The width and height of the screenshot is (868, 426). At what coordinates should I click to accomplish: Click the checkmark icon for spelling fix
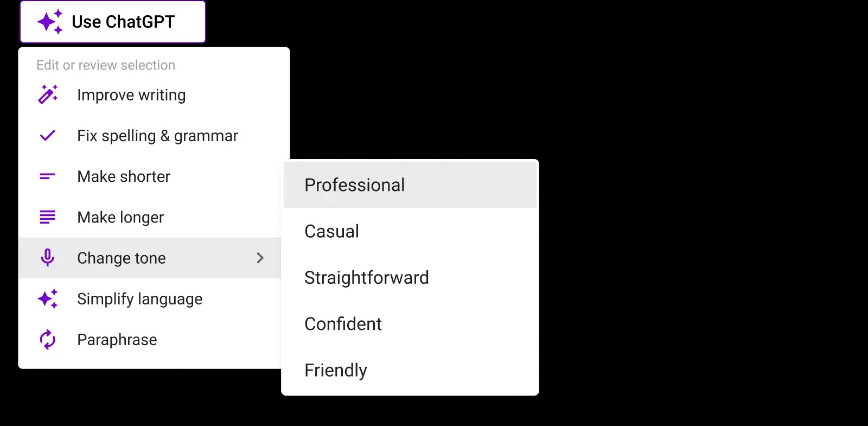48,136
